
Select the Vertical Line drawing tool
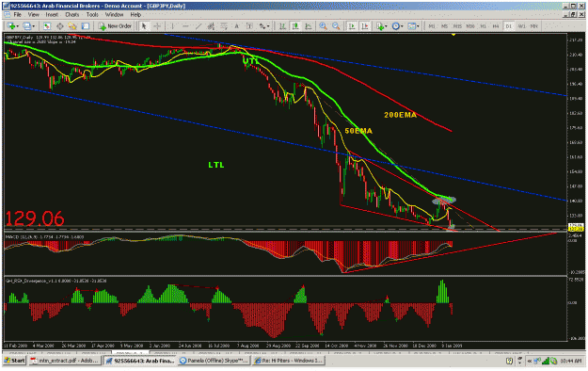[172, 26]
